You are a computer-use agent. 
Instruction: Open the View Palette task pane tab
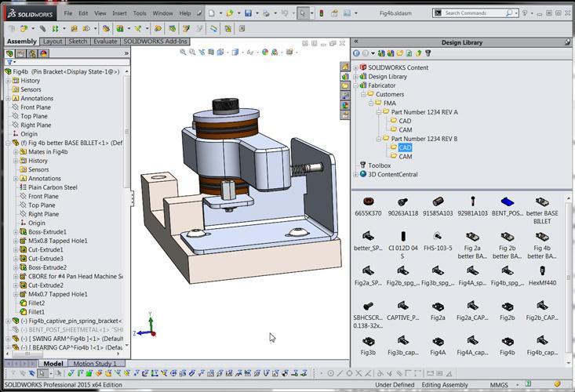[x=345, y=96]
